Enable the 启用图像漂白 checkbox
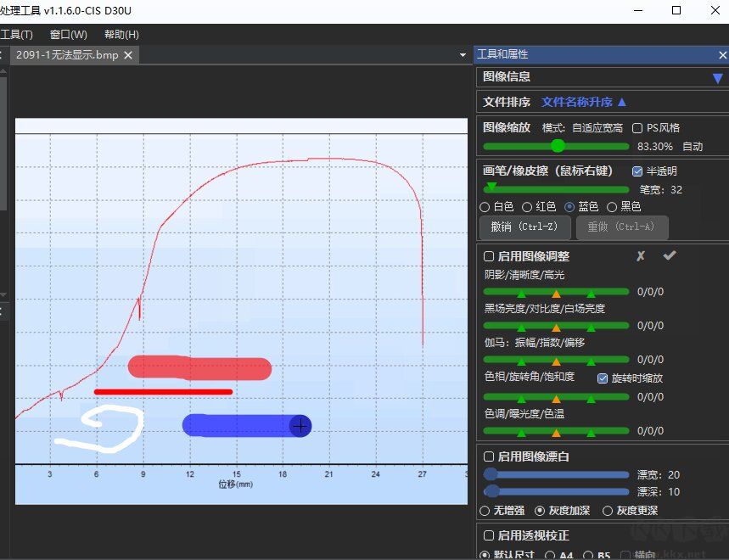This screenshot has width=729, height=560. pos(488,456)
